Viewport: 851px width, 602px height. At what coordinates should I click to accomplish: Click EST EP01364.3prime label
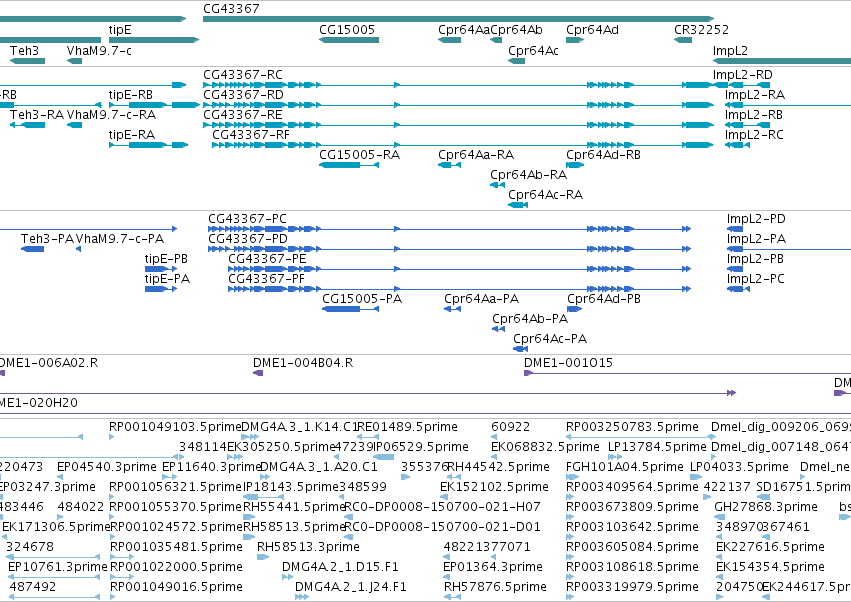point(493,567)
